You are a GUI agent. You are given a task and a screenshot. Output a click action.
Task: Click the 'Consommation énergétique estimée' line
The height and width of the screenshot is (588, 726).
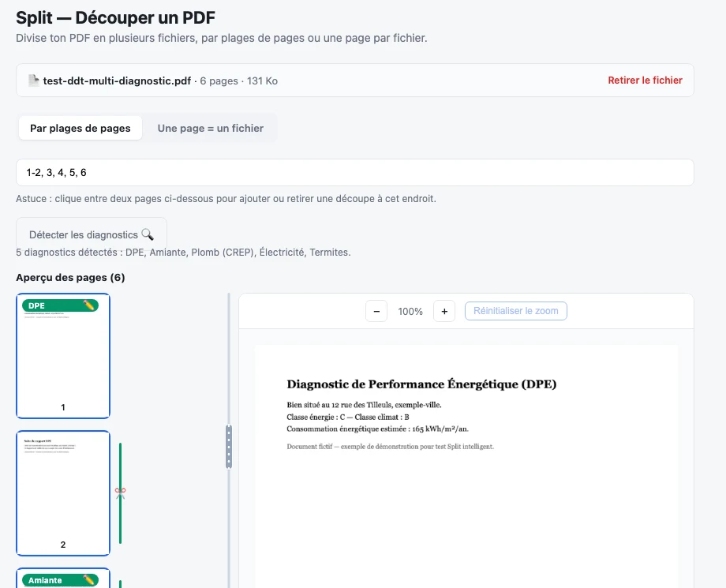(x=377, y=429)
